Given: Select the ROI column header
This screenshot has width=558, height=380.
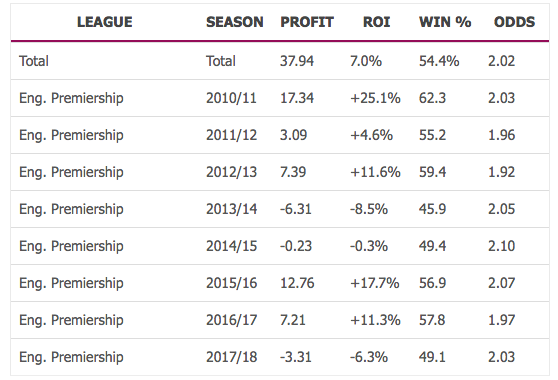Looking at the screenshot, I should tap(377, 22).
